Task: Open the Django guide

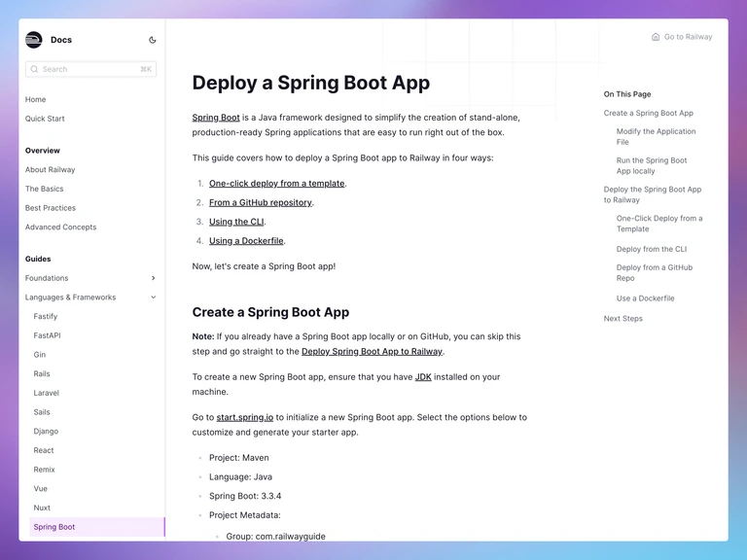Action: pos(46,431)
